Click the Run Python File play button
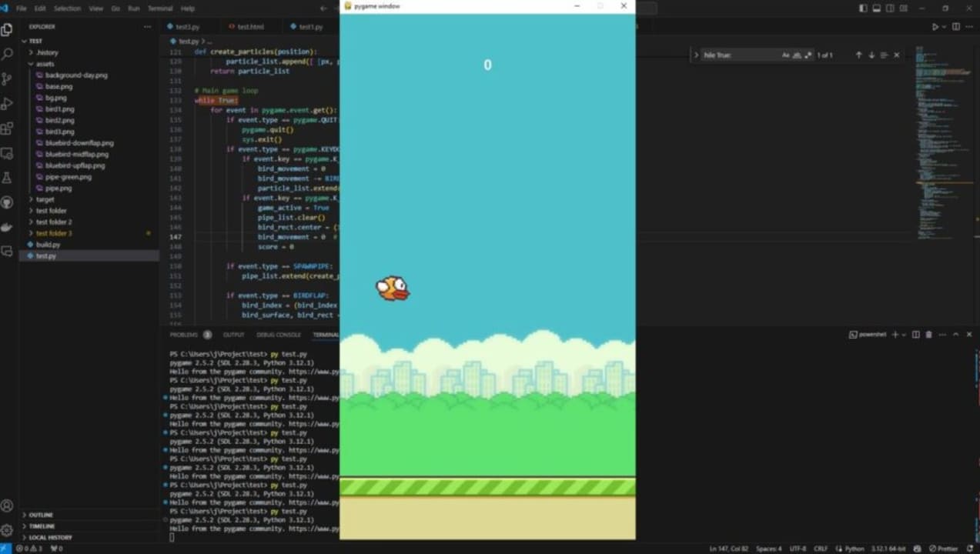 click(935, 27)
